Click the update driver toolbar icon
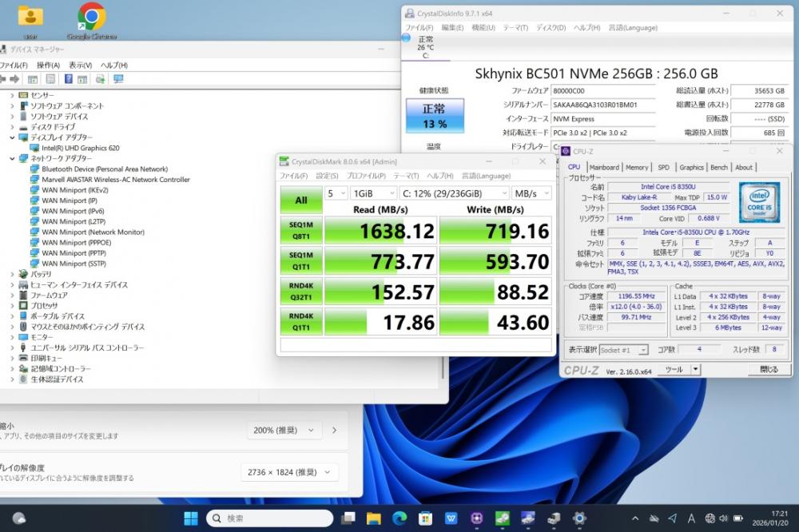This screenshot has width=799, height=532. tap(101, 79)
